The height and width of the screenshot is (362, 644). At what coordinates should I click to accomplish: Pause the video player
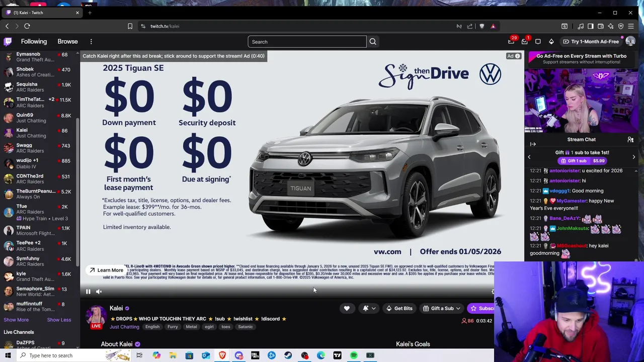pyautogui.click(x=88, y=292)
